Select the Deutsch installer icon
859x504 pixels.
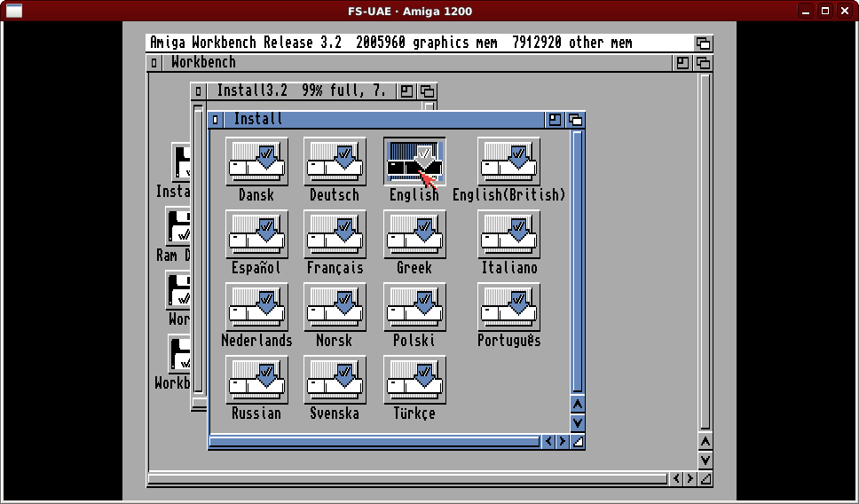click(335, 161)
